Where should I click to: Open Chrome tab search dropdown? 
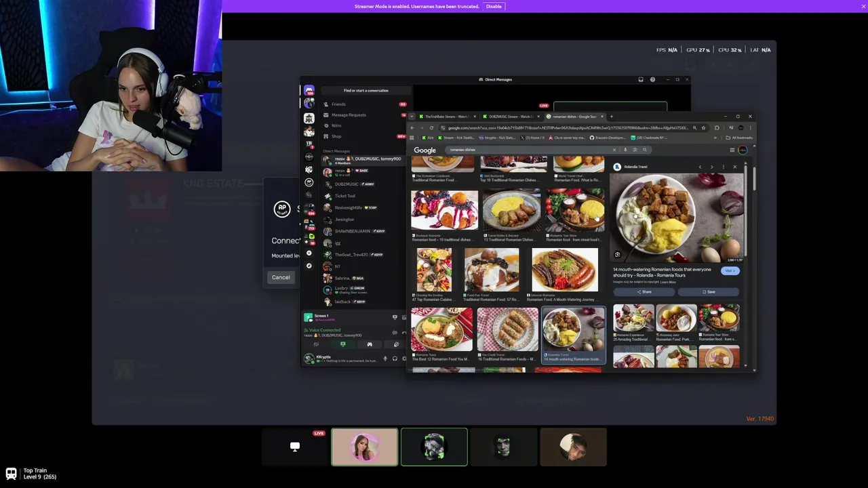point(412,117)
